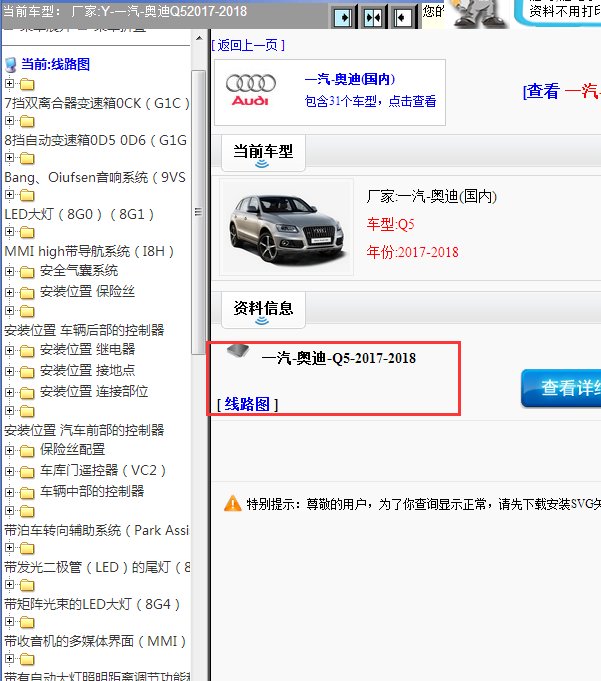Open the 当前车型 tab
Screen dimensions: 601x681
pyautogui.click(x=263, y=152)
